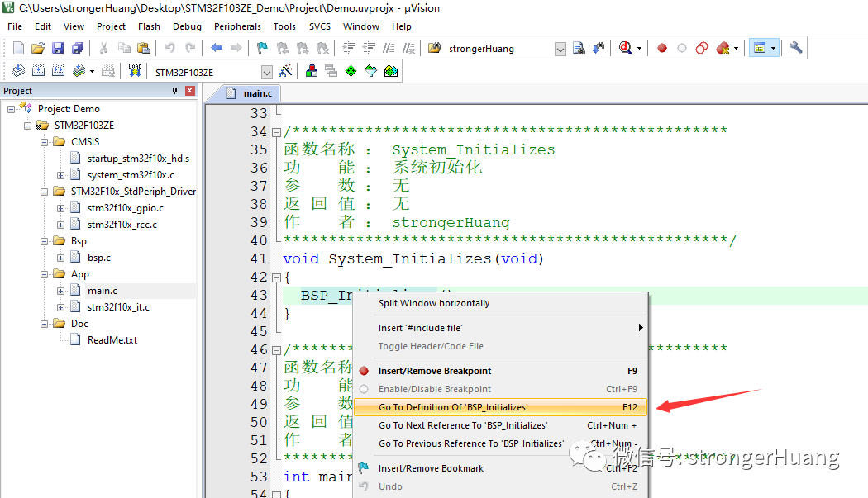Viewport: 868px width, 498px height.
Task: Open the Insert '#include file' submenu
Action: (x=500, y=328)
